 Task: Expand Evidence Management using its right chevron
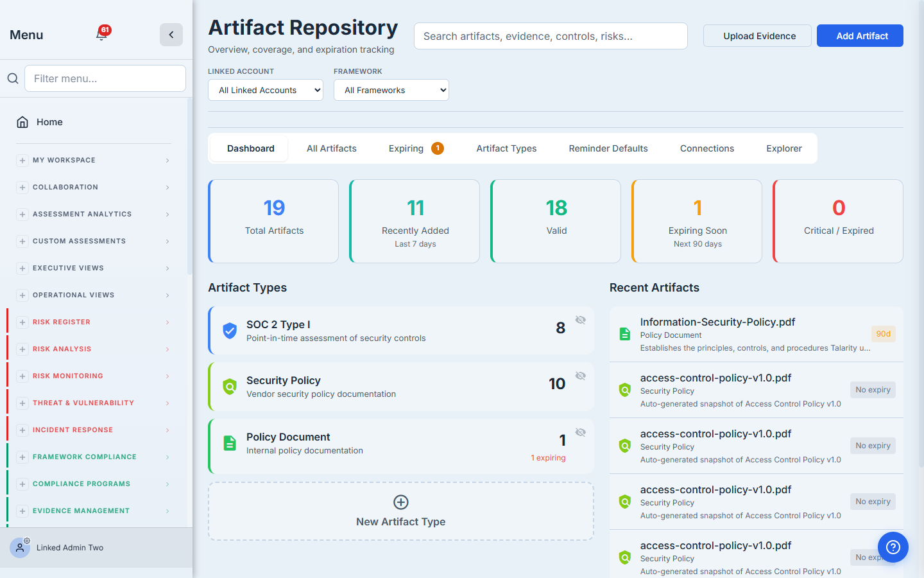167,511
